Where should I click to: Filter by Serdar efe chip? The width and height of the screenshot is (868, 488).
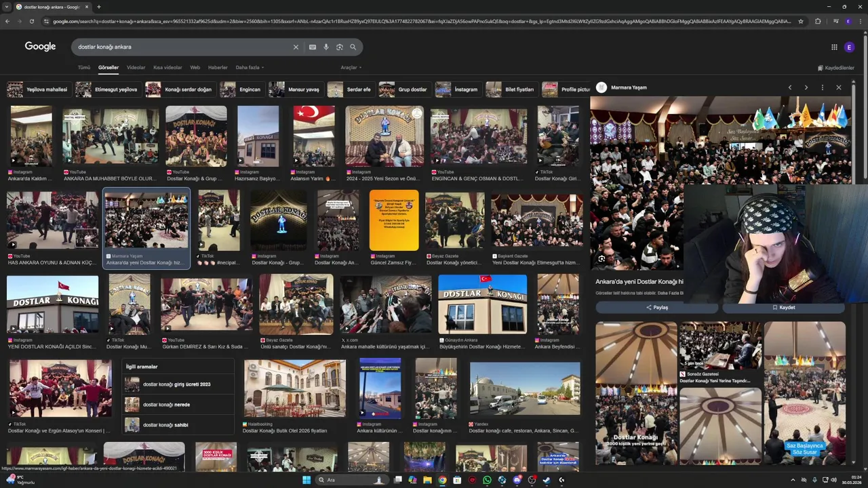(351, 89)
